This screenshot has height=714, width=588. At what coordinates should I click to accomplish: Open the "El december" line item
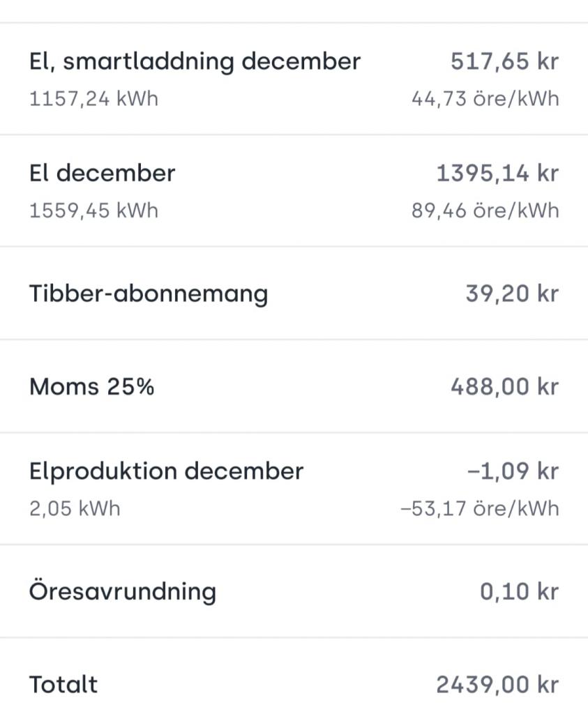[x=102, y=173]
